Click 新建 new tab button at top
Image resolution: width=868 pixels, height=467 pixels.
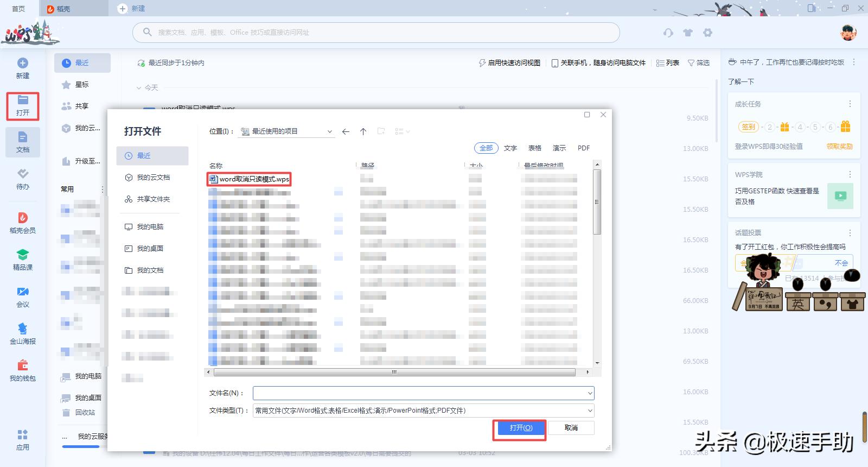coord(132,9)
